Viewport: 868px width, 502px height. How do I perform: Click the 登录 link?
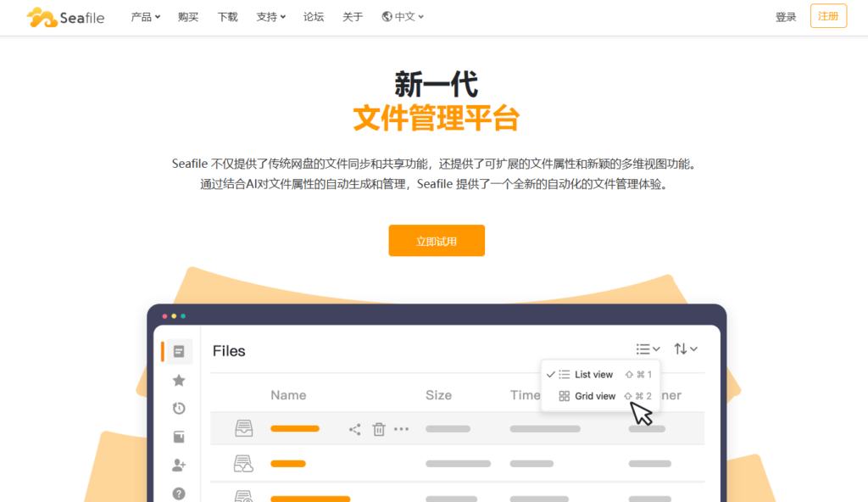coord(786,17)
